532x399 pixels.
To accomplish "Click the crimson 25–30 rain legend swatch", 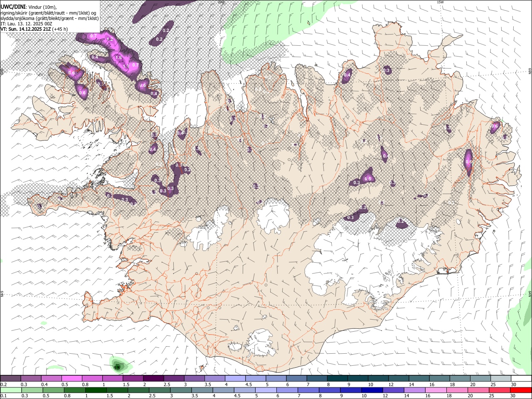I will 499,390.
